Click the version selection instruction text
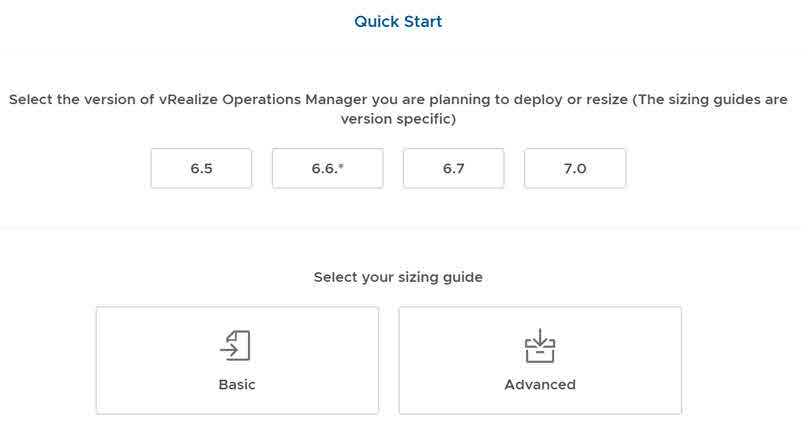Screen dimensions: 801x425 (x=398, y=109)
